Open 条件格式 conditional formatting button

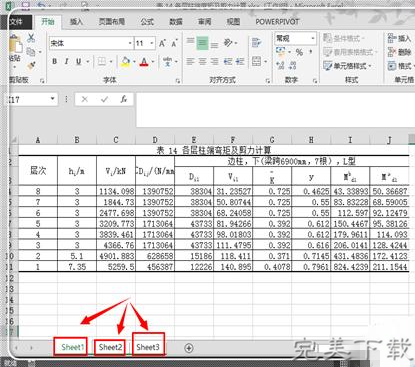344,38
